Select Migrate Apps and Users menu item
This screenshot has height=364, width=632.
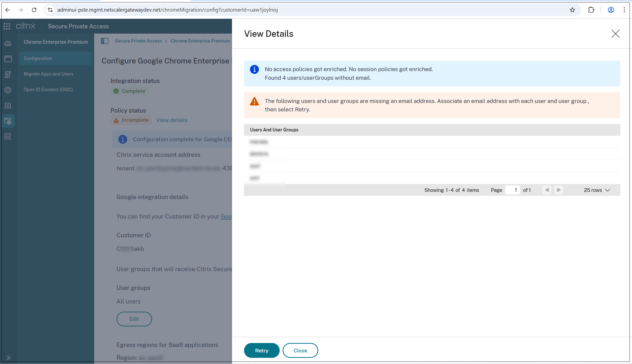[x=48, y=74]
